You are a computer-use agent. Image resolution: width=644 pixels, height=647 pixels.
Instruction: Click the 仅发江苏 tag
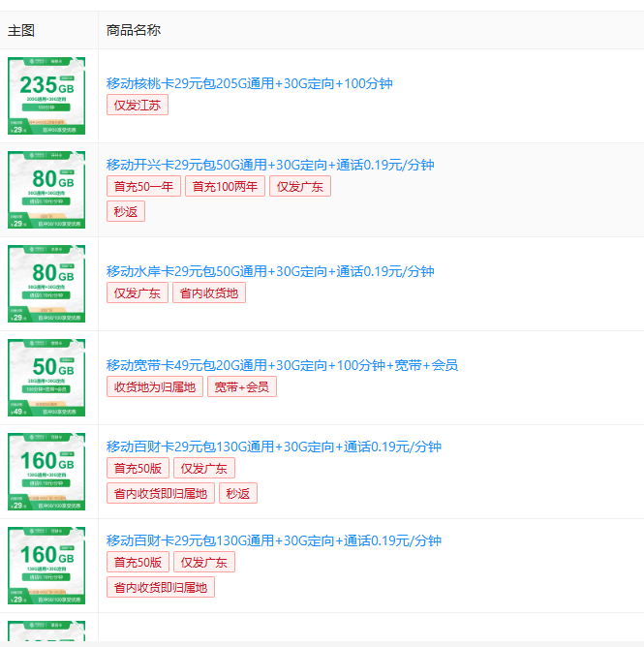(138, 105)
